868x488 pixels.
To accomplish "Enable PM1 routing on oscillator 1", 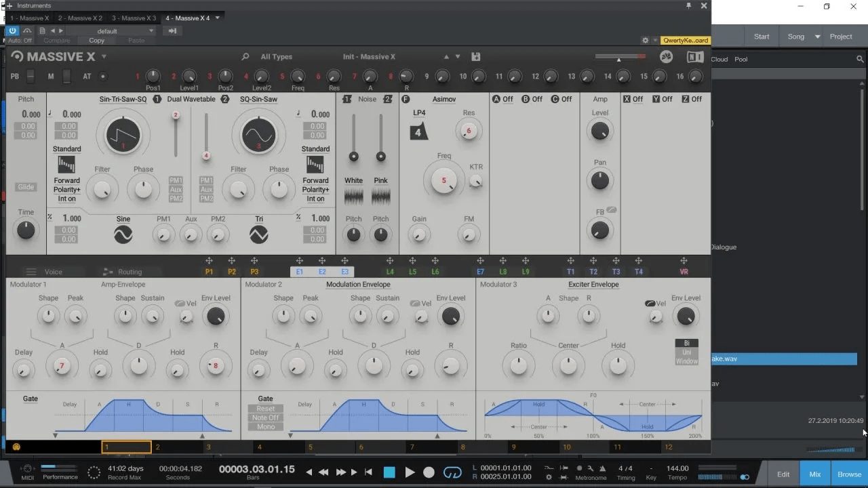I will click(176, 180).
